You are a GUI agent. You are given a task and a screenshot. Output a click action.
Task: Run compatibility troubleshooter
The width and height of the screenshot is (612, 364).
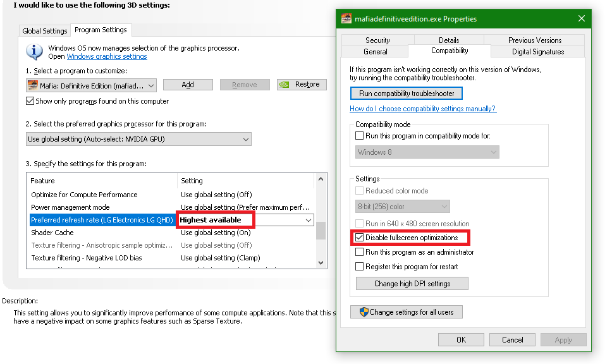click(x=407, y=94)
